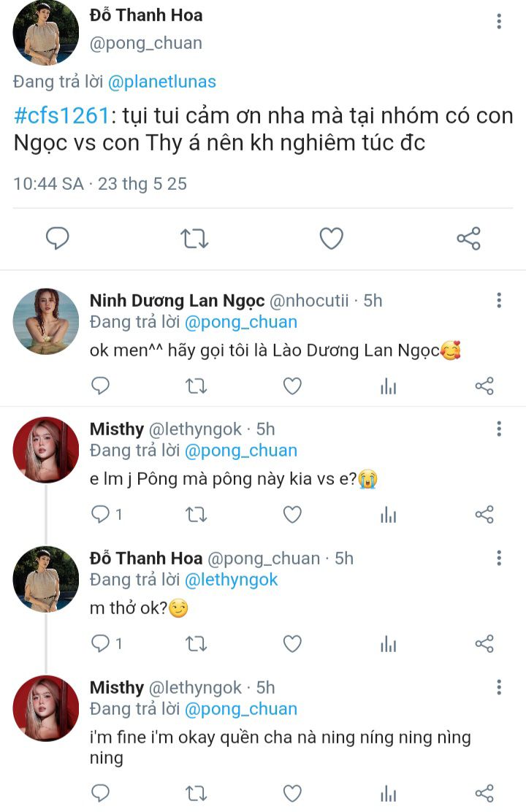
Task: Open Đỗ Thanh Hoa's avatar on main tweet
Action: pyautogui.click(x=46, y=33)
